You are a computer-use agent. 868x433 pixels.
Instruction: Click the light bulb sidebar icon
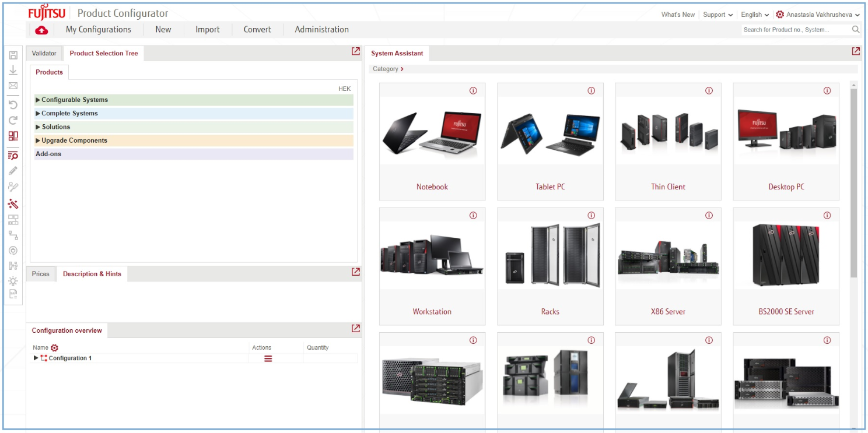13,280
